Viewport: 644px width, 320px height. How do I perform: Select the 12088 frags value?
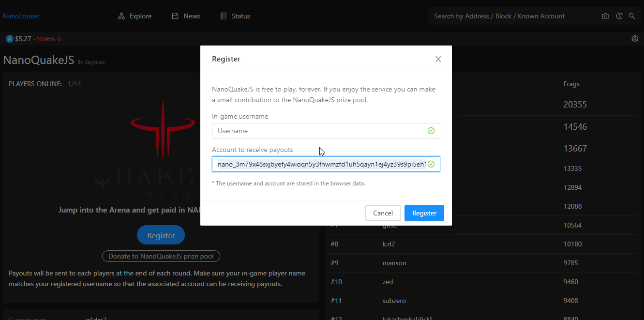(572, 206)
